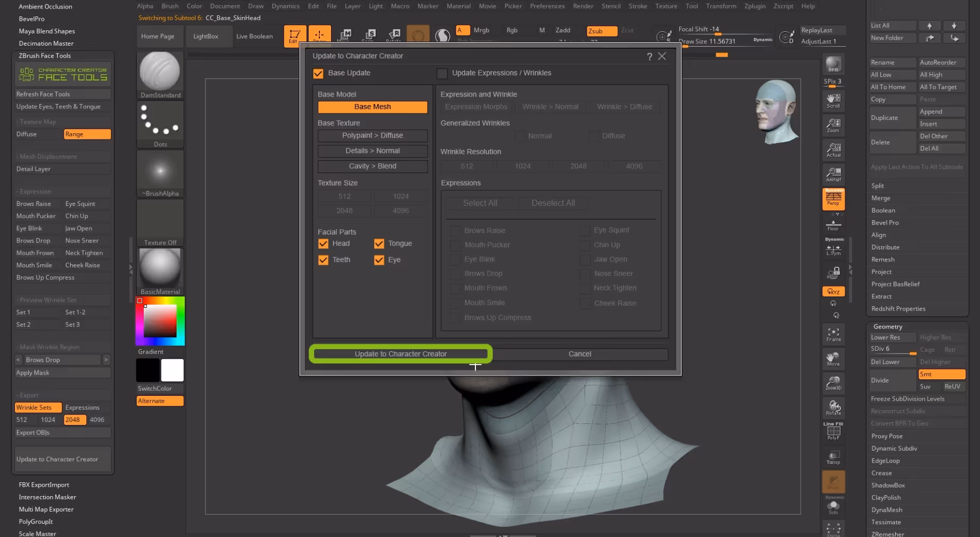This screenshot has width=980, height=537.
Task: Toggle the Xyz rotation icon
Action: click(x=833, y=291)
